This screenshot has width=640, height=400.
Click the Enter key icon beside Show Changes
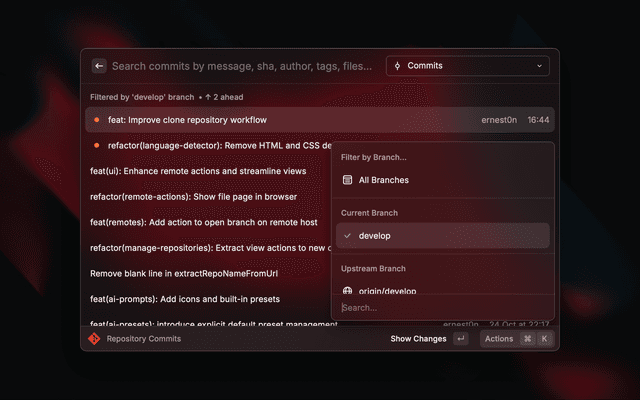pos(460,339)
